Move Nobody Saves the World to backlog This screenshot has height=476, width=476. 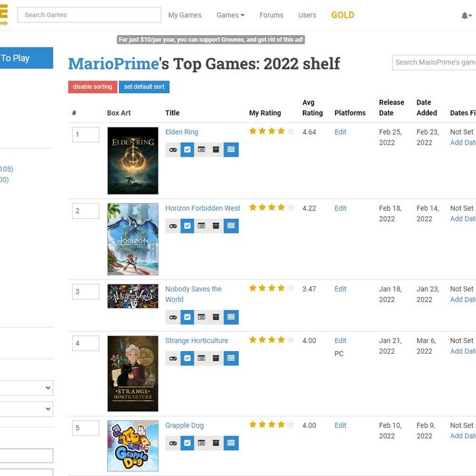tap(216, 317)
